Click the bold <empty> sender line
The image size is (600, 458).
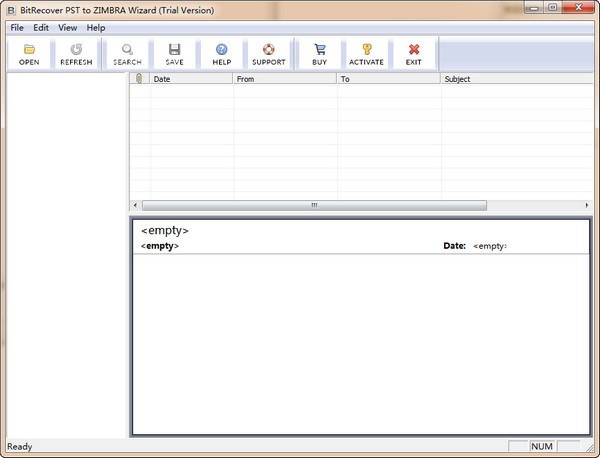coord(160,246)
